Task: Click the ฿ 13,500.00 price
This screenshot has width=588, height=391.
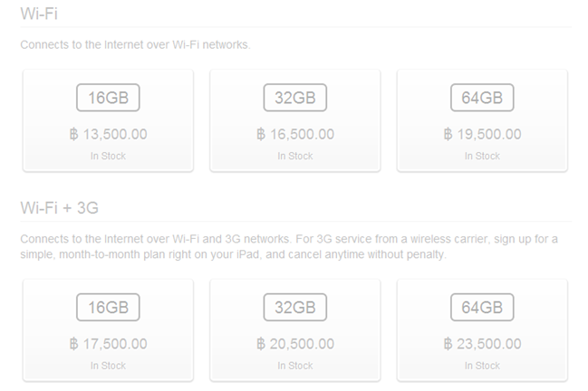Action: [x=108, y=134]
